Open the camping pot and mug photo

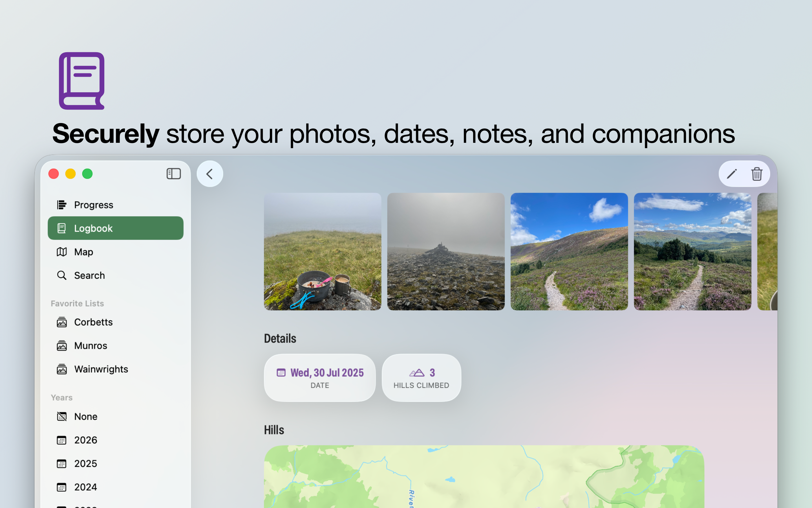(x=323, y=251)
